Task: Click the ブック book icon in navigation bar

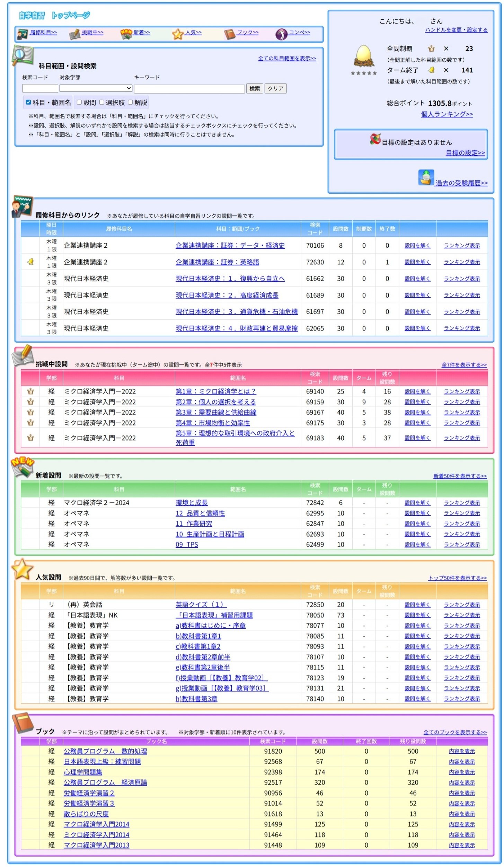Action: [230, 34]
